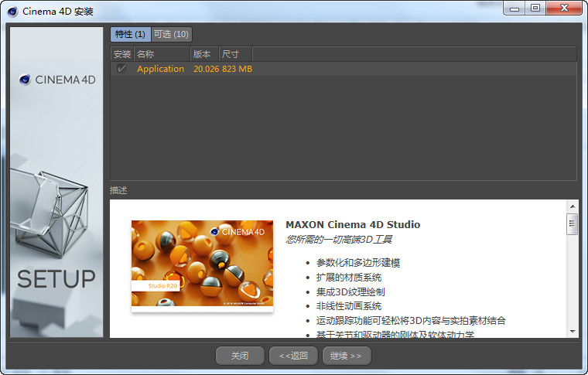
Task: Go back with the <<返回 button
Action: point(294,356)
